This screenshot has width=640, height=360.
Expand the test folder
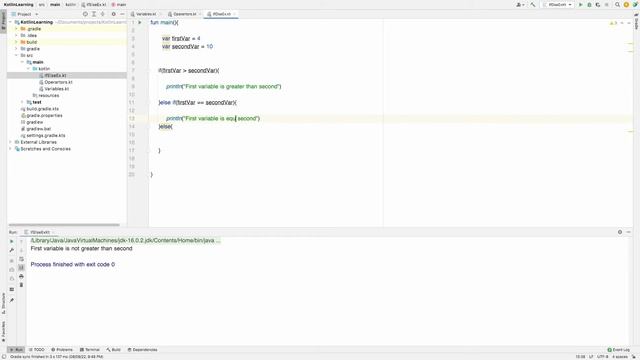[x=22, y=102]
